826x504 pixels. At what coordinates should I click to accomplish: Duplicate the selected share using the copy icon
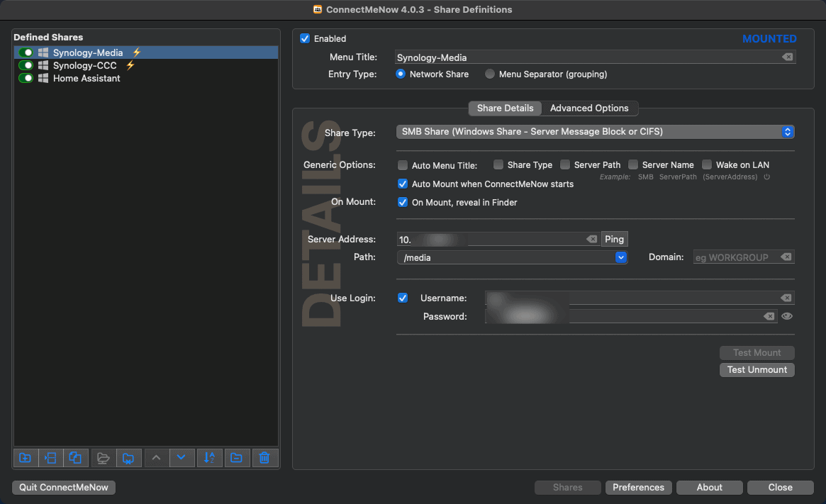tap(75, 458)
